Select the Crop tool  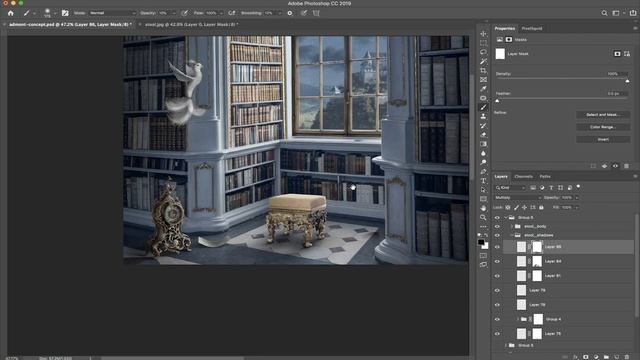coord(483,71)
